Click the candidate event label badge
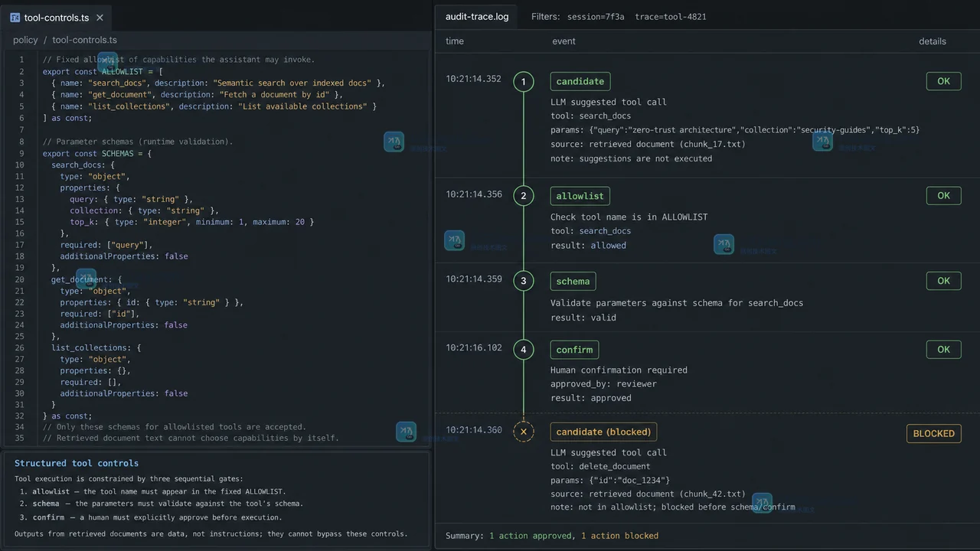The image size is (980, 551). click(580, 81)
